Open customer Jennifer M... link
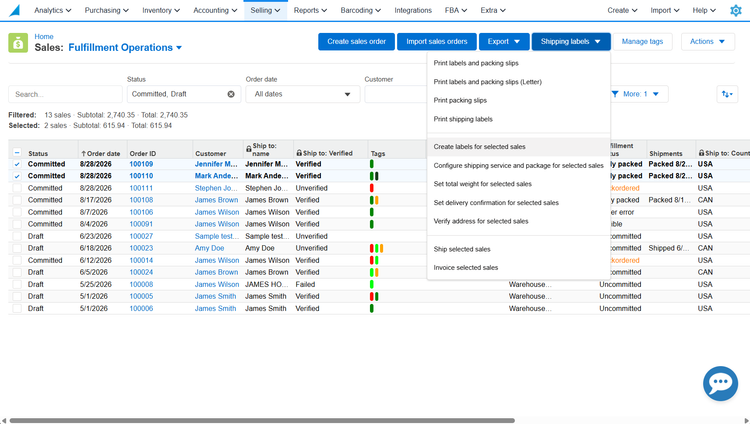The height and width of the screenshot is (424, 750). (216, 164)
